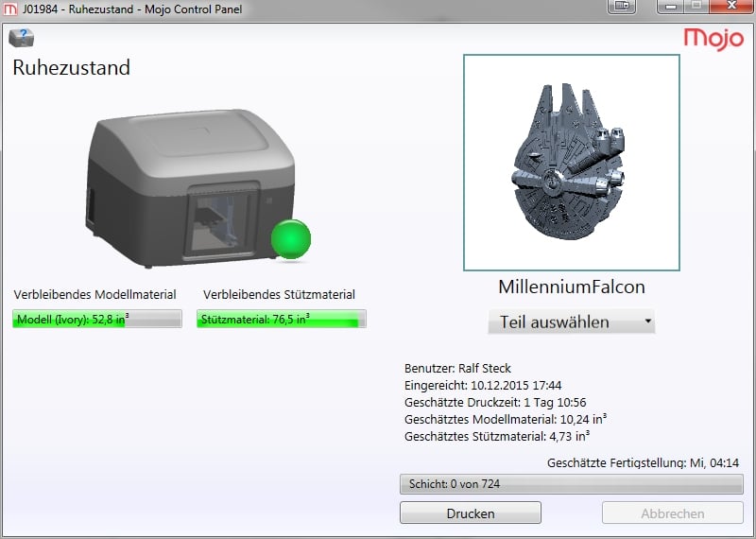Select the MillenniumFalcon part preview thumbnail

[572, 162]
